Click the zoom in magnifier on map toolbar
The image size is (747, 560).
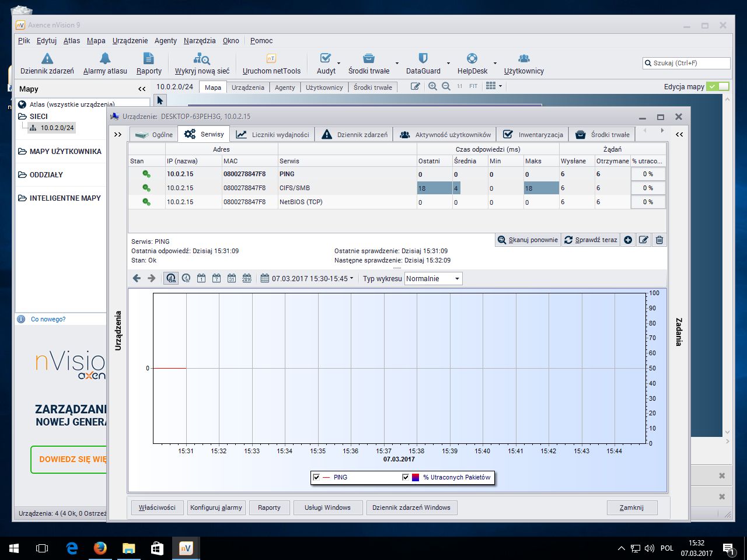(432, 86)
